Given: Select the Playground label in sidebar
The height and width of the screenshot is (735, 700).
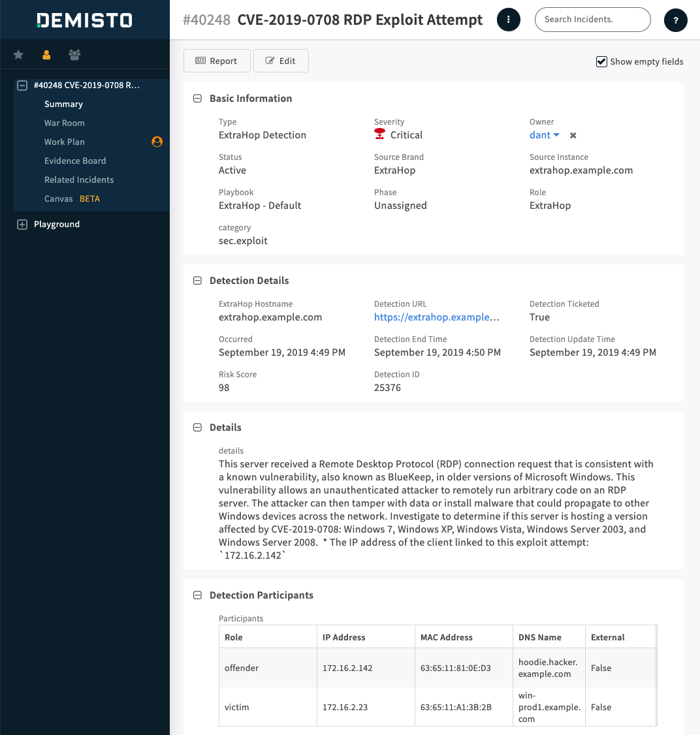Looking at the screenshot, I should 57,224.
